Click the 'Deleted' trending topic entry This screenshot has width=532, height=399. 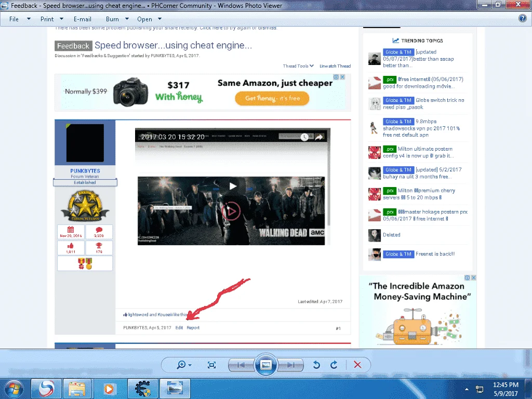[392, 235]
